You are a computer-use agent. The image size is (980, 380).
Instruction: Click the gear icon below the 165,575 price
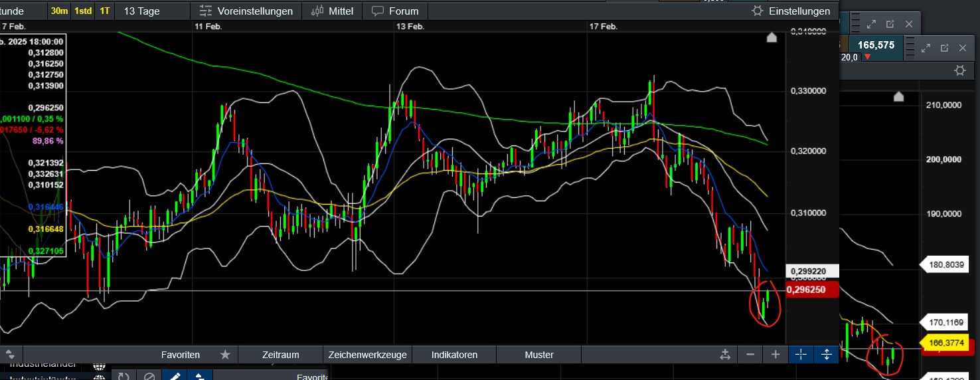(959, 70)
